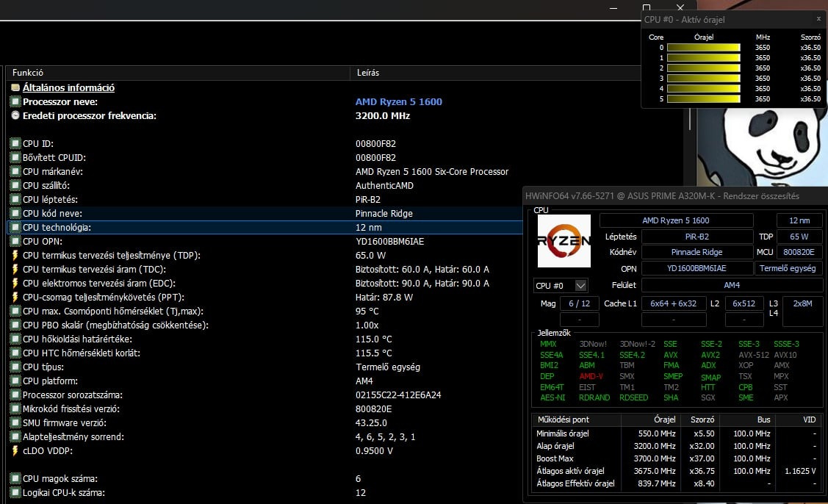
Task: Click the HWiNFO64 Rendszer összesítés title bar
Action: [675, 196]
